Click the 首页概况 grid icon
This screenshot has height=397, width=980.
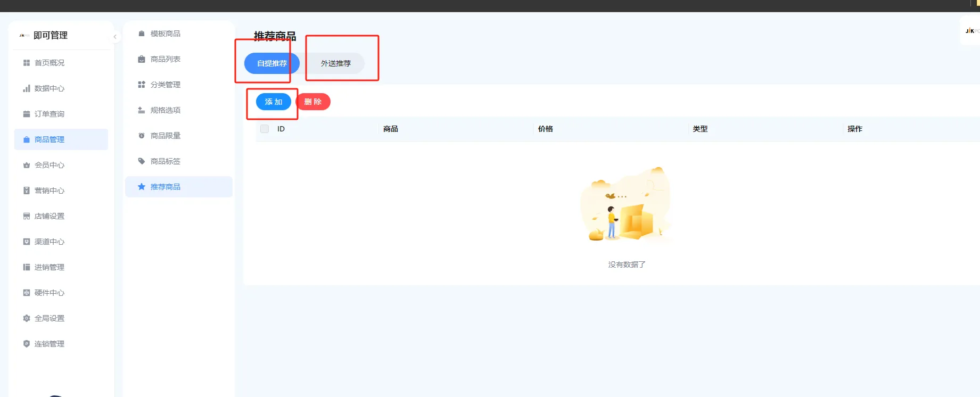click(27, 63)
